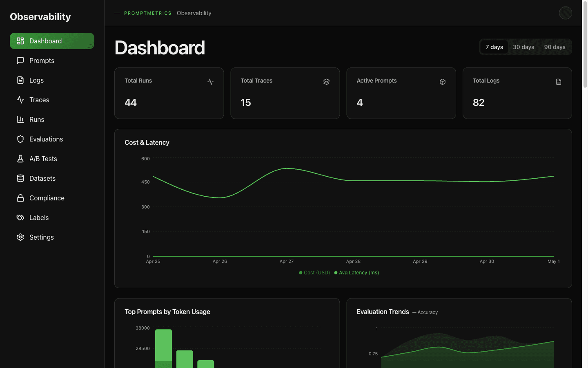This screenshot has height=368, width=588.
Task: Go to the Evaluations page
Action: coord(52,139)
